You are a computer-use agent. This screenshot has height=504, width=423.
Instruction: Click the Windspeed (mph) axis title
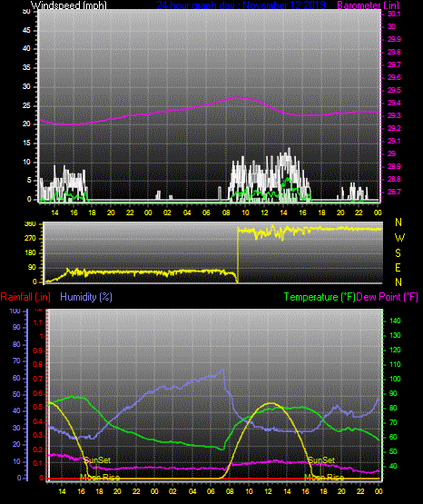(68, 5)
